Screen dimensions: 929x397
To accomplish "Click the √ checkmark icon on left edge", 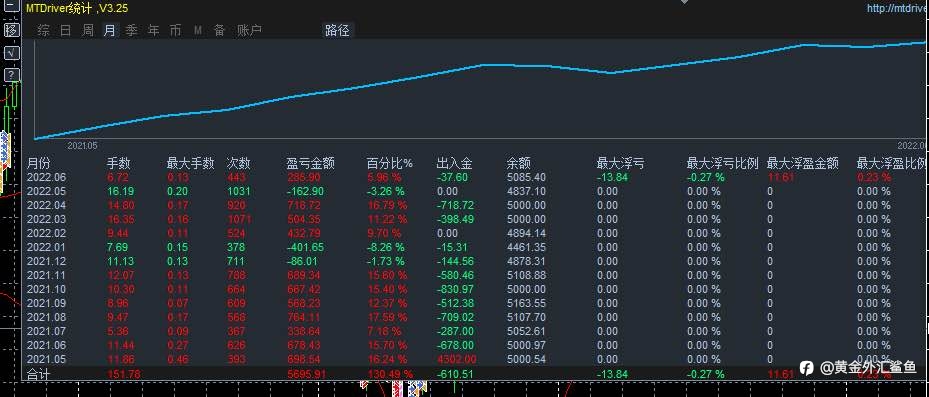I will [12, 53].
